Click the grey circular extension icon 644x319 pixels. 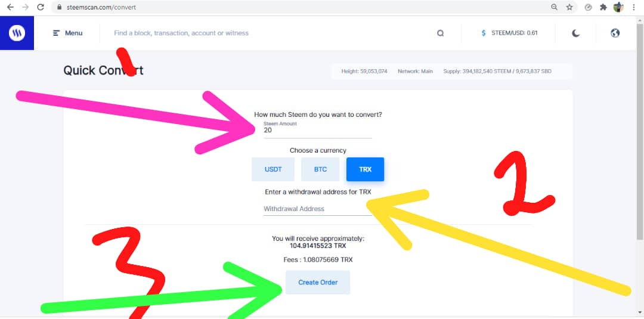pos(588,7)
